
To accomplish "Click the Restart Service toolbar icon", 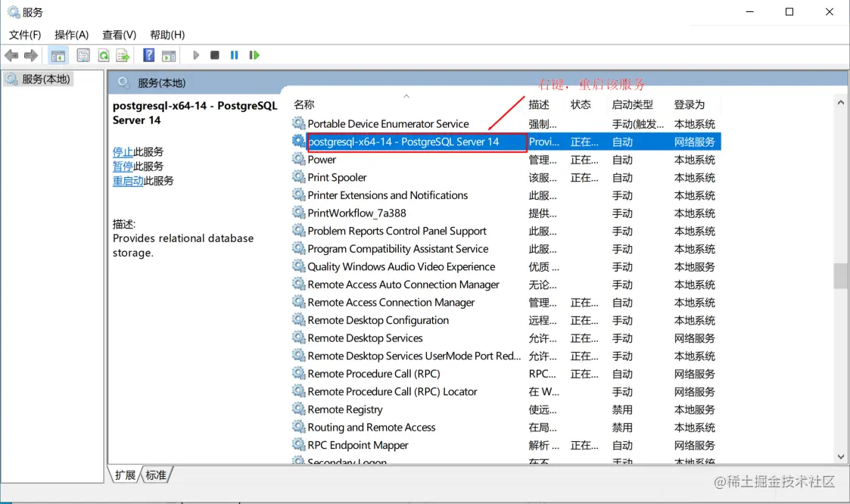I will tap(254, 55).
